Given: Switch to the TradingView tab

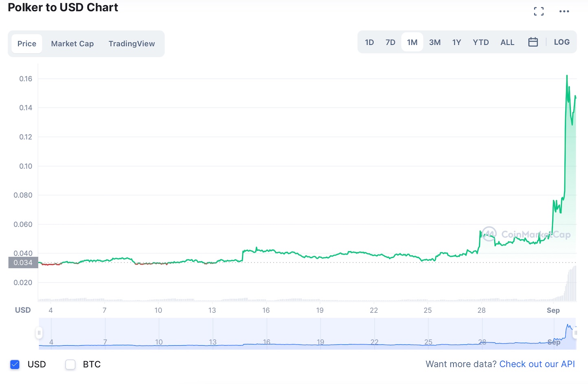Looking at the screenshot, I should click(x=132, y=44).
